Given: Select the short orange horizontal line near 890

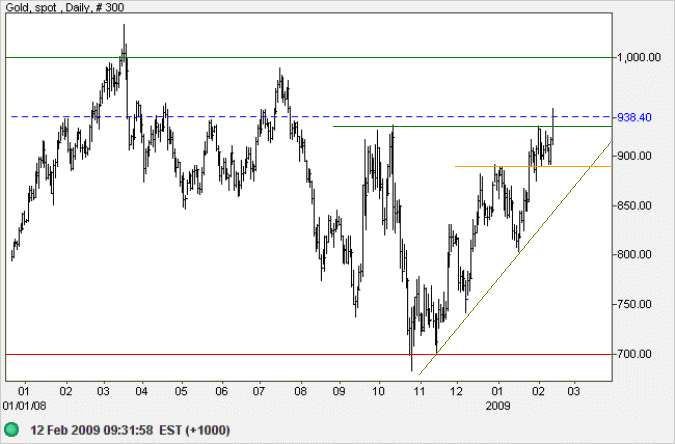Looking at the screenshot, I should coord(533,166).
